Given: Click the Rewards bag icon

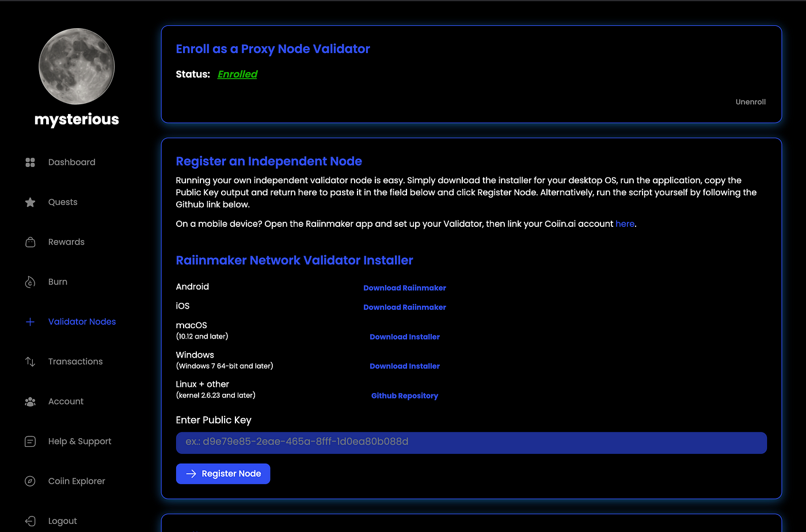Looking at the screenshot, I should (31, 242).
